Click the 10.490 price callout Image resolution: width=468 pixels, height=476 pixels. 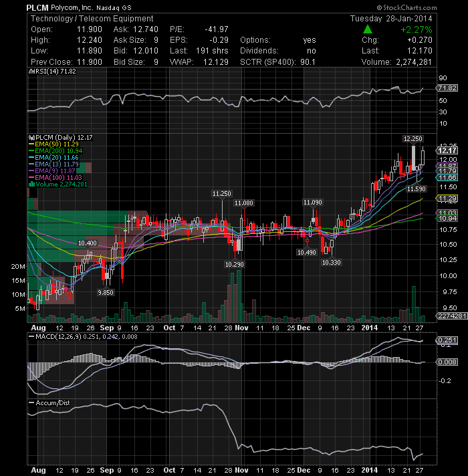click(306, 252)
